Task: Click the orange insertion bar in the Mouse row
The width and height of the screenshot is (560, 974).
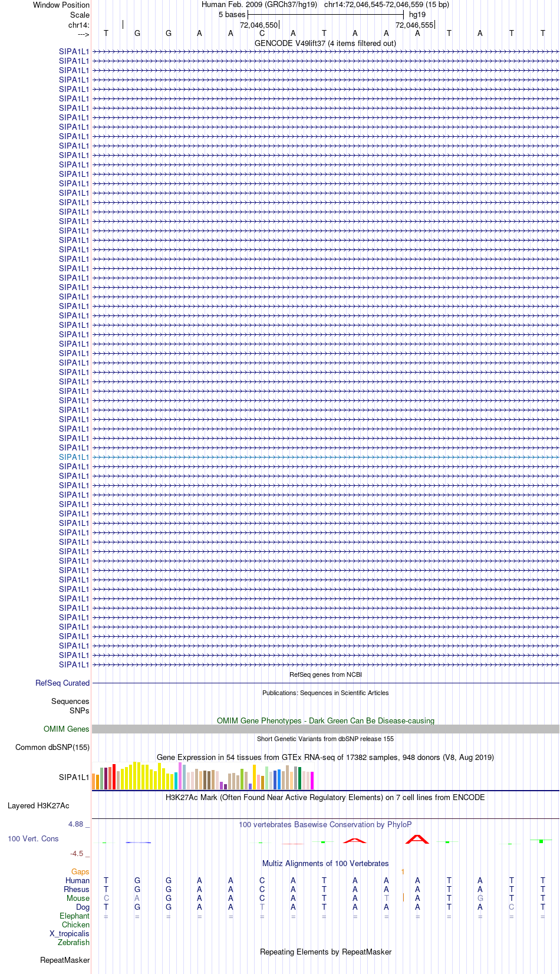Action: click(403, 897)
